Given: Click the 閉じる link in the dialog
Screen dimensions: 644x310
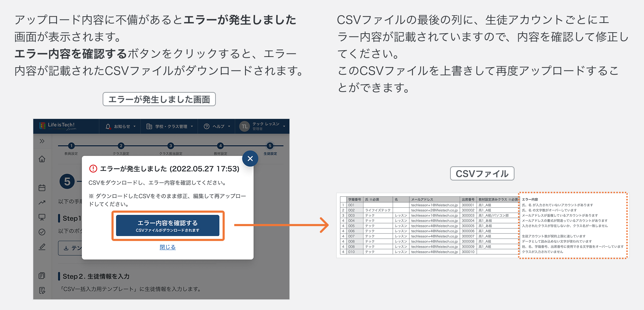Looking at the screenshot, I should click(x=168, y=247).
